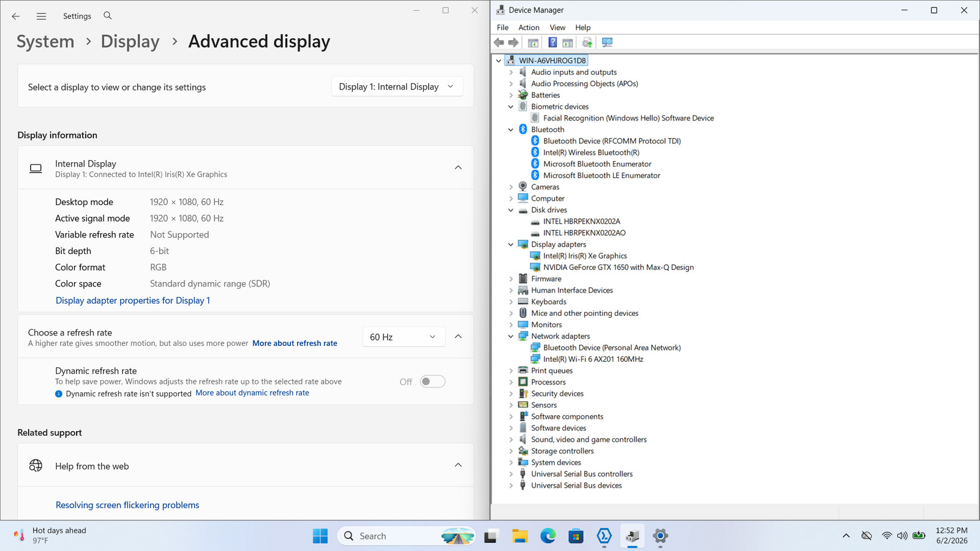
Task: Click the Back arrow in Device Manager toolbar
Action: [x=499, y=42]
